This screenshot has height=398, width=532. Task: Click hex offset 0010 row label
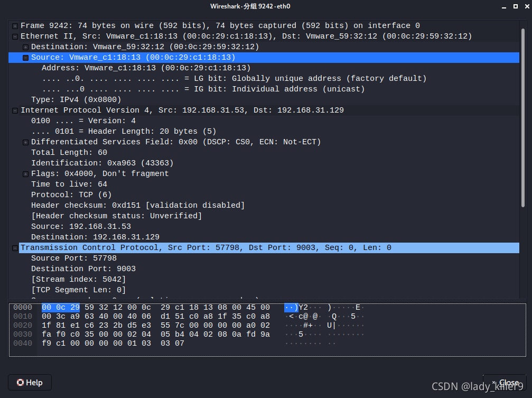click(x=23, y=317)
